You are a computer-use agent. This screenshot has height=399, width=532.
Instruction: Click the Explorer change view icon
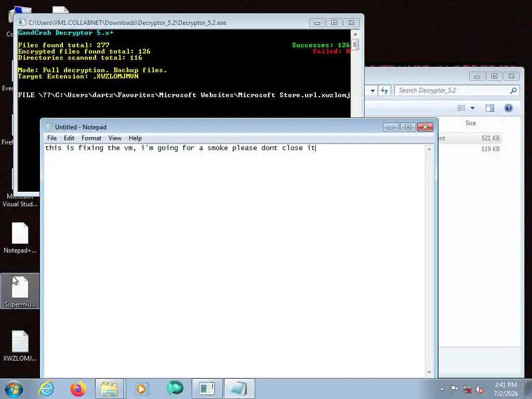[x=461, y=108]
